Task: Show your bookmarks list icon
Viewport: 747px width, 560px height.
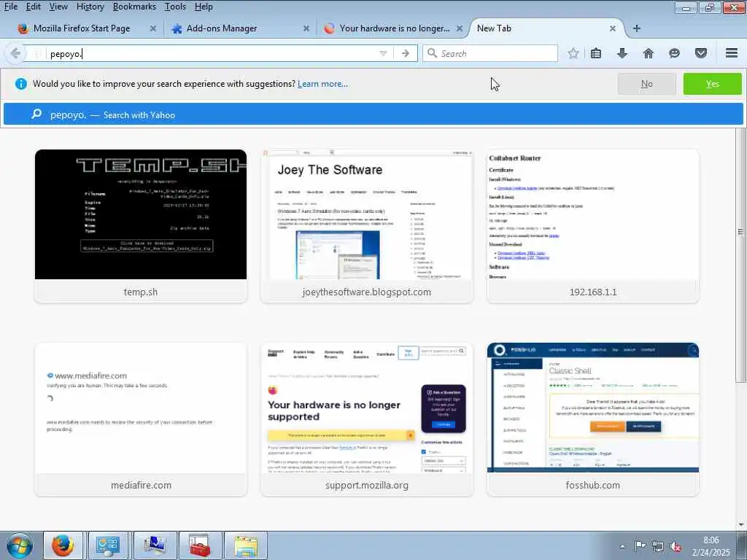Action: click(x=596, y=53)
